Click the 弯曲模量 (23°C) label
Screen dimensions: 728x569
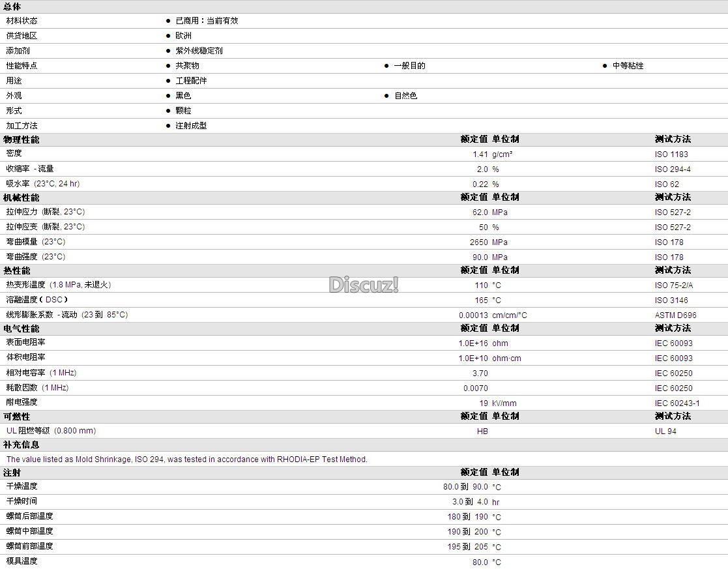click(36, 242)
